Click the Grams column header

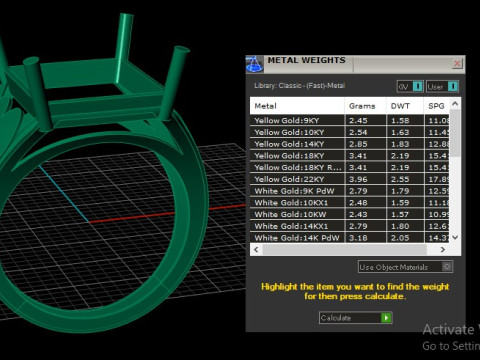coord(365,106)
